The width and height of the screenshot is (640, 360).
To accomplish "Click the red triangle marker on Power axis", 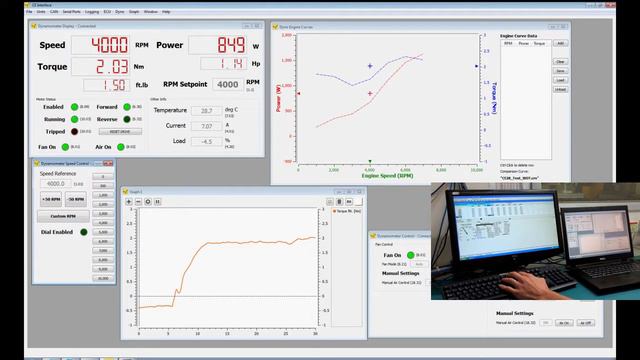I will point(298,93).
